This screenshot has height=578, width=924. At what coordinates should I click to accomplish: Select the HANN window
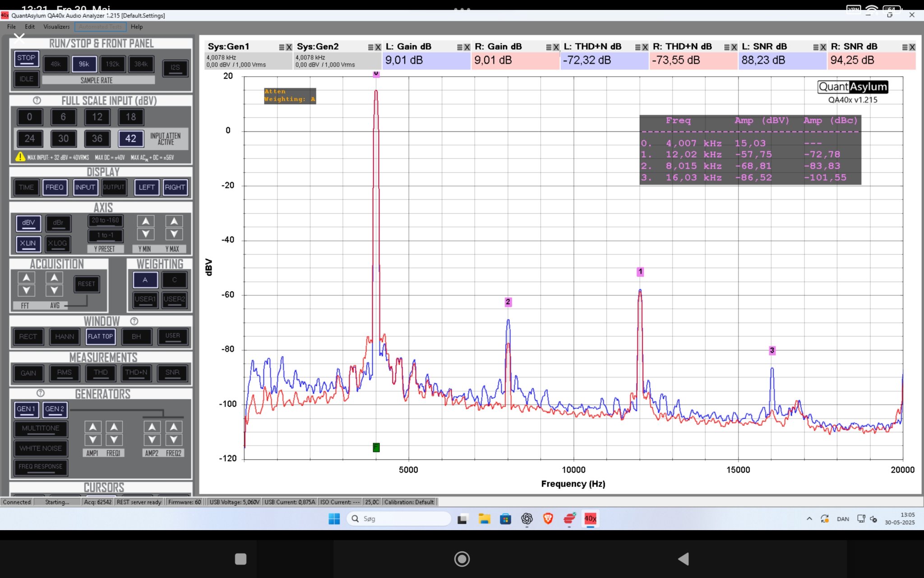(x=65, y=337)
